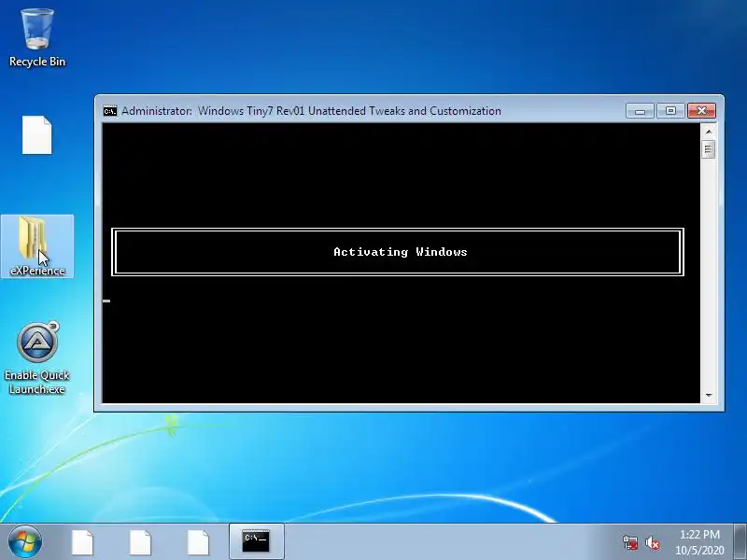Close the Tiny7 Tweaks console window
747x560 pixels.
pyautogui.click(x=701, y=110)
